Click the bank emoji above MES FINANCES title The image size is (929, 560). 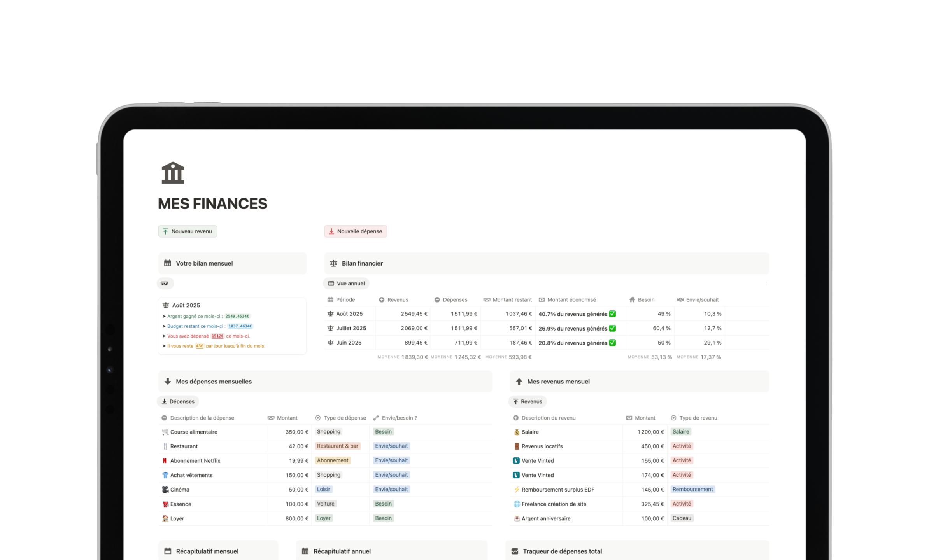(x=172, y=172)
